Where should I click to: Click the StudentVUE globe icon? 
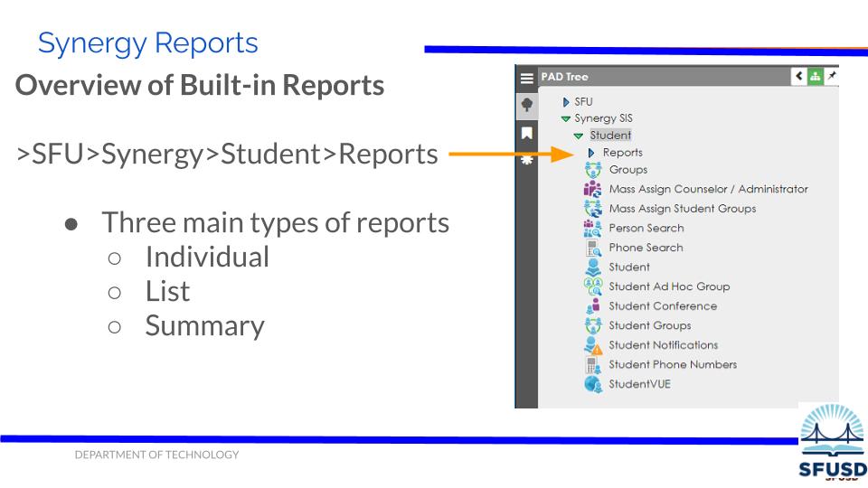point(593,384)
